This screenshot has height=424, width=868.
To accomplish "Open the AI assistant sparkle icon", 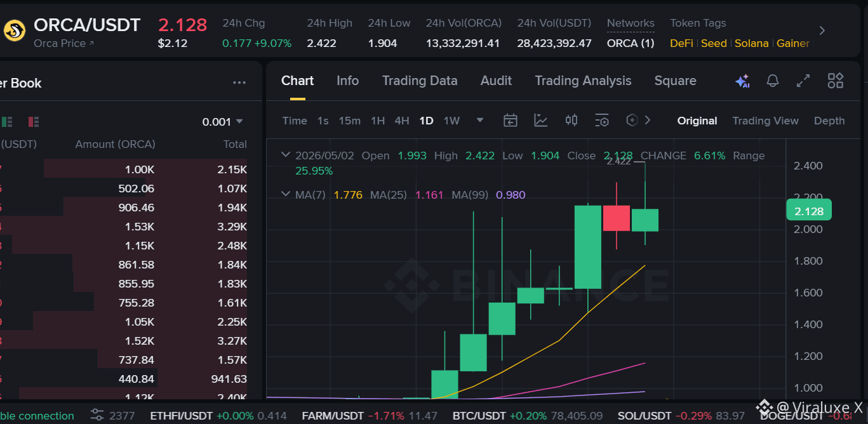I will (742, 81).
